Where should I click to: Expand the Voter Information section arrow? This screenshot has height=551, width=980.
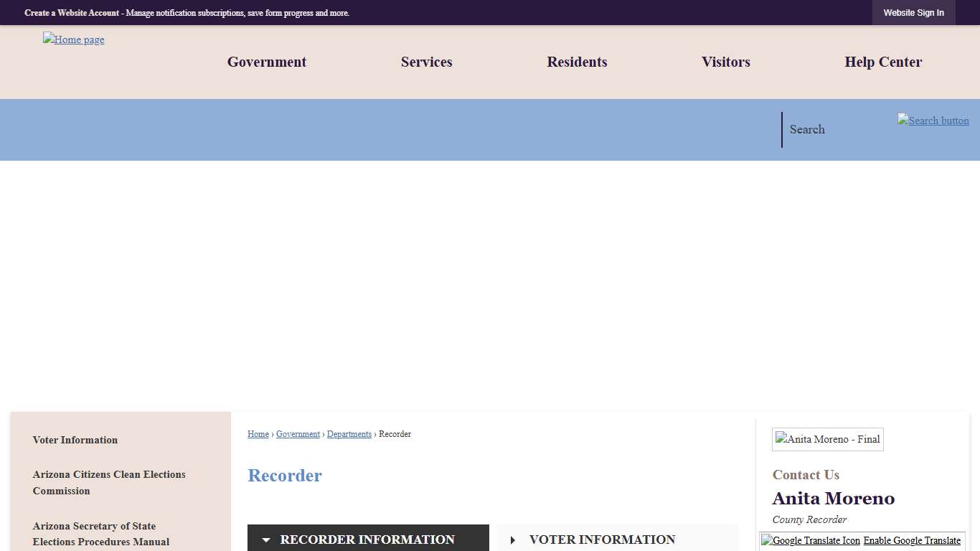pos(513,540)
